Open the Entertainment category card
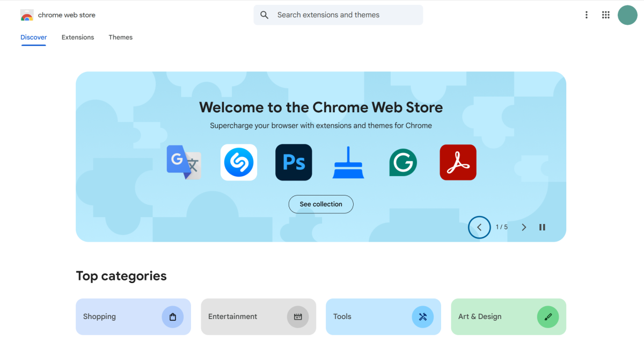This screenshot has height=362, width=644. 258,317
